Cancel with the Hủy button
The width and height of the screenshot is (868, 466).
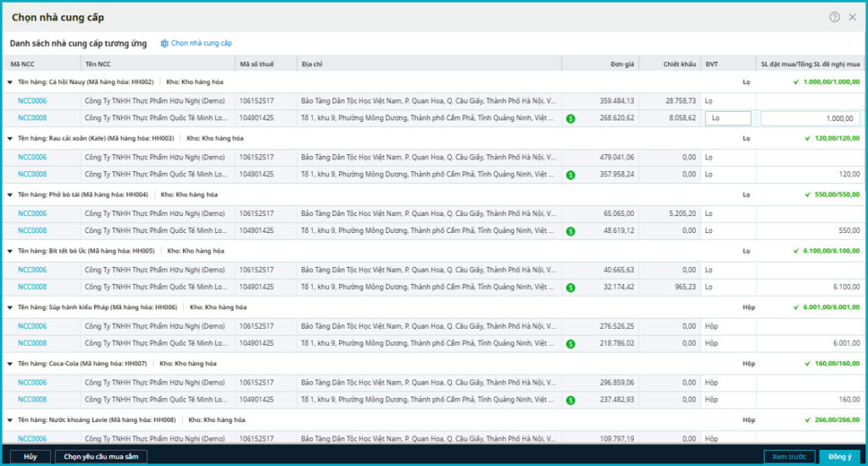point(31,457)
